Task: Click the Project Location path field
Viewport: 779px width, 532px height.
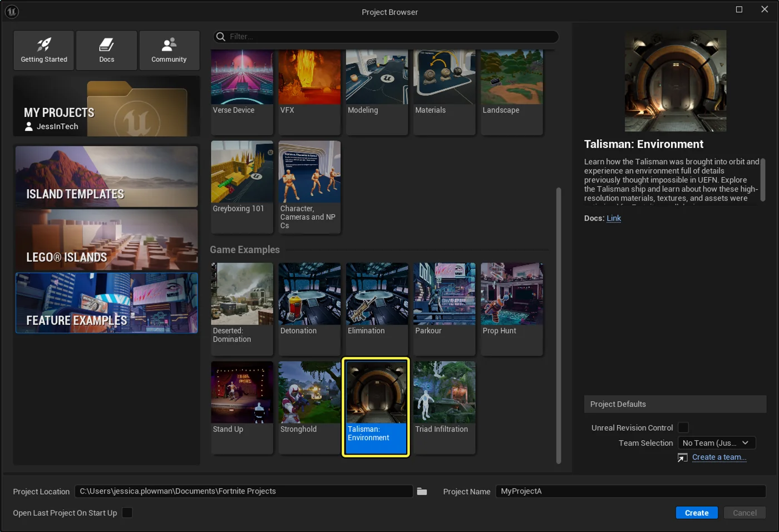Action: [244, 491]
